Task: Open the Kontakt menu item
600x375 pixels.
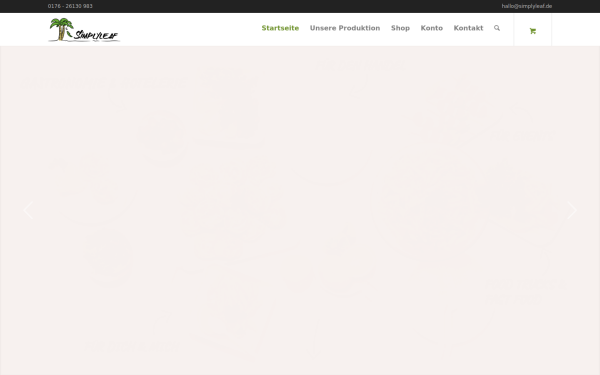Action: click(x=468, y=28)
